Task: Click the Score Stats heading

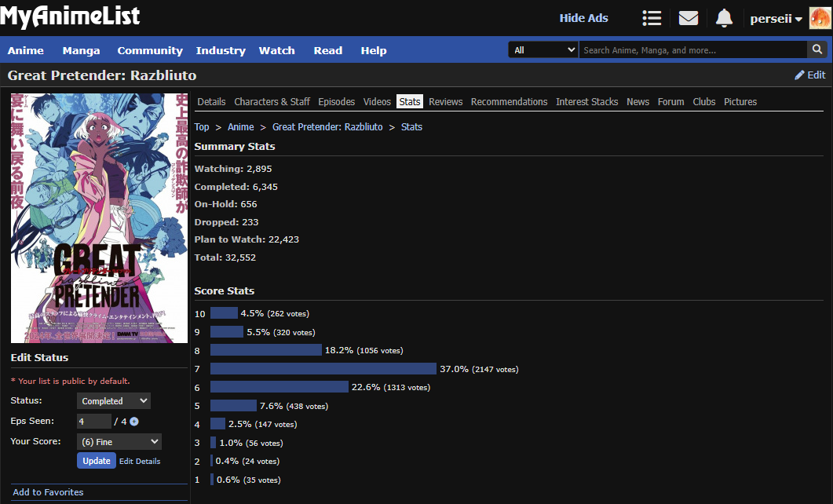Action: [x=225, y=291]
